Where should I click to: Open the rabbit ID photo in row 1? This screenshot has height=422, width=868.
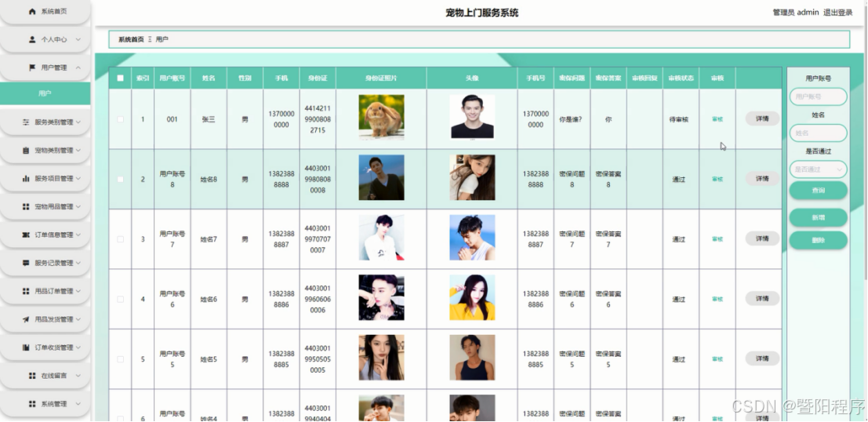pyautogui.click(x=381, y=117)
